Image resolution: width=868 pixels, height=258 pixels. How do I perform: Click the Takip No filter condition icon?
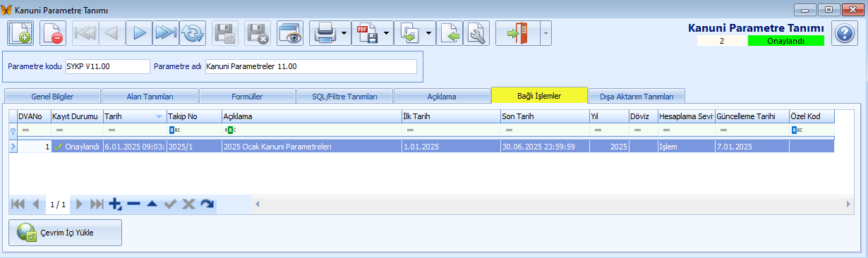pos(174,130)
